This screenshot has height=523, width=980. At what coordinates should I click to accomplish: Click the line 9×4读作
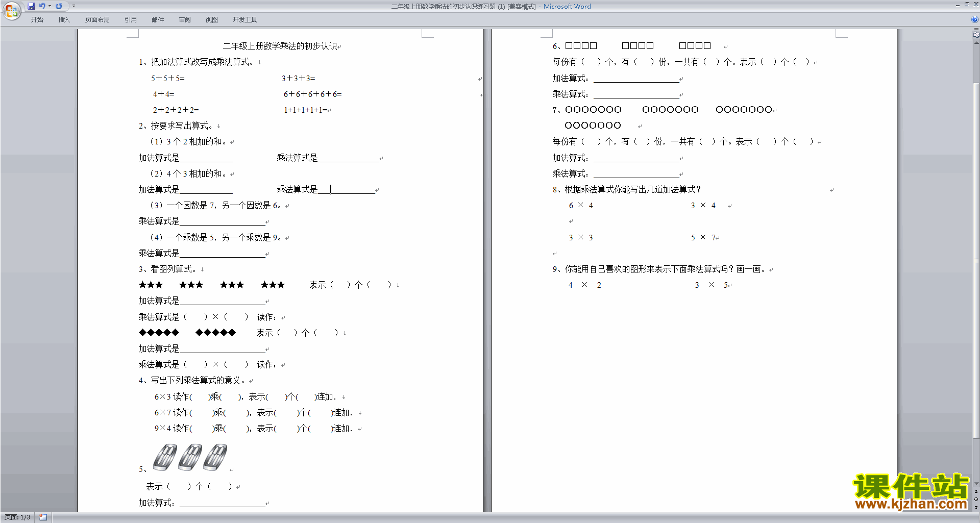coord(253,428)
